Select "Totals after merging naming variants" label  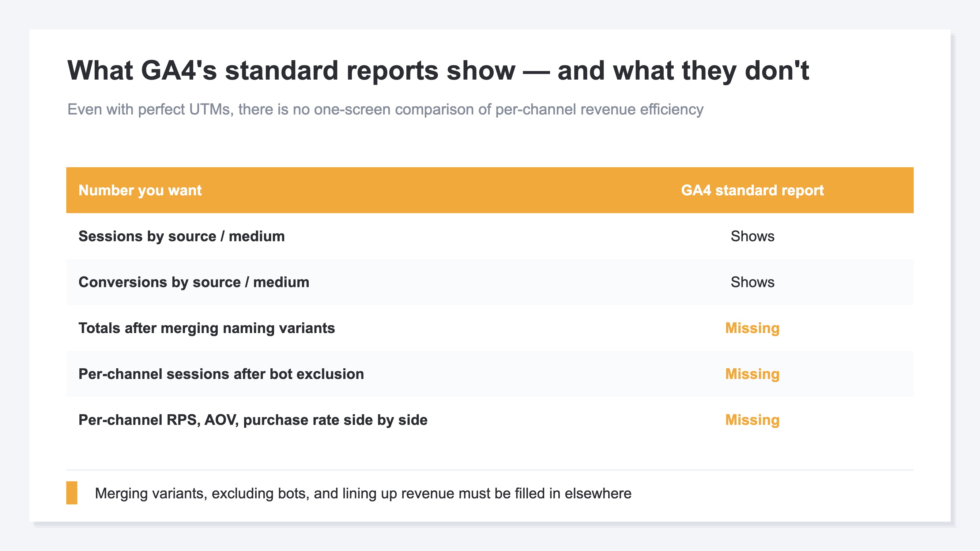click(x=207, y=328)
